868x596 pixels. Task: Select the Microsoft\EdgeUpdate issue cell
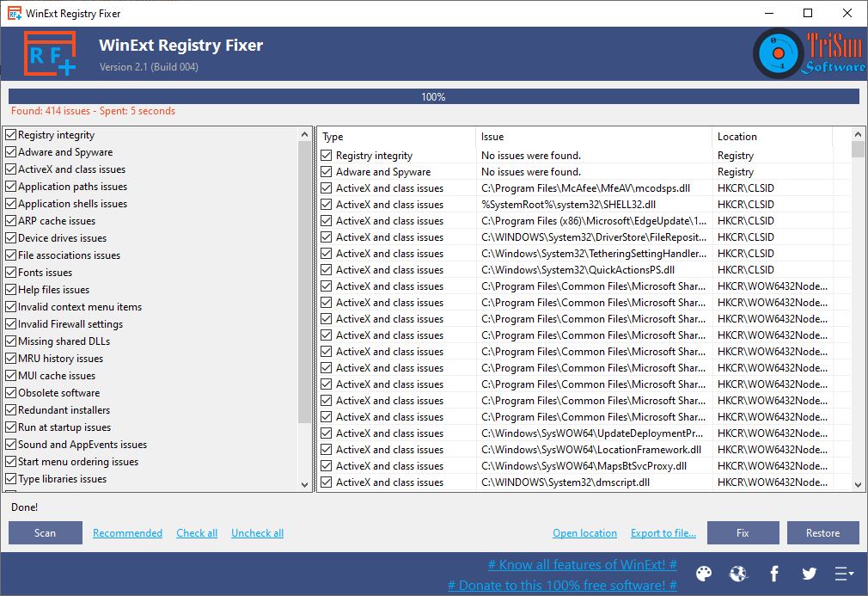click(594, 220)
